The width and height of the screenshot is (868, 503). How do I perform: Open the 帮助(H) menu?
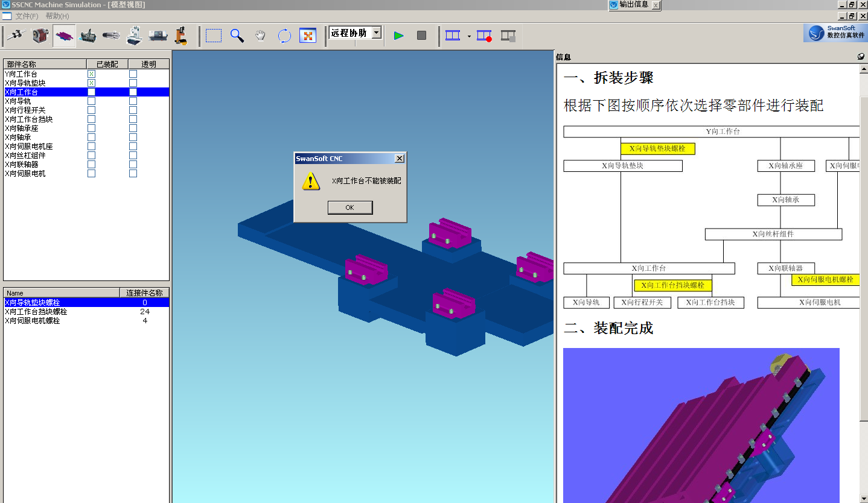(x=57, y=16)
